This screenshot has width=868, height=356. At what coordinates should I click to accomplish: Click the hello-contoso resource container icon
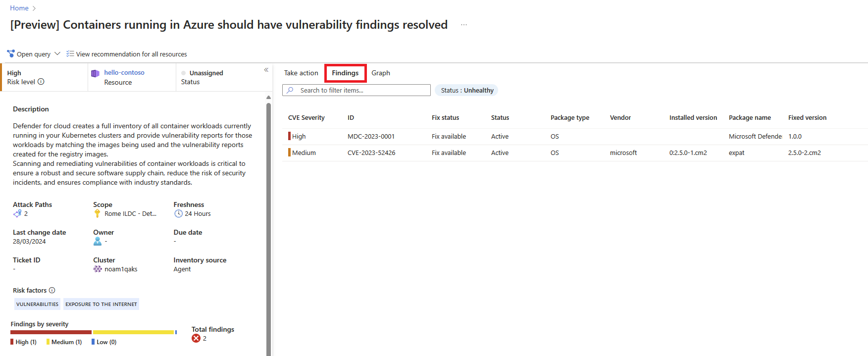click(x=95, y=73)
